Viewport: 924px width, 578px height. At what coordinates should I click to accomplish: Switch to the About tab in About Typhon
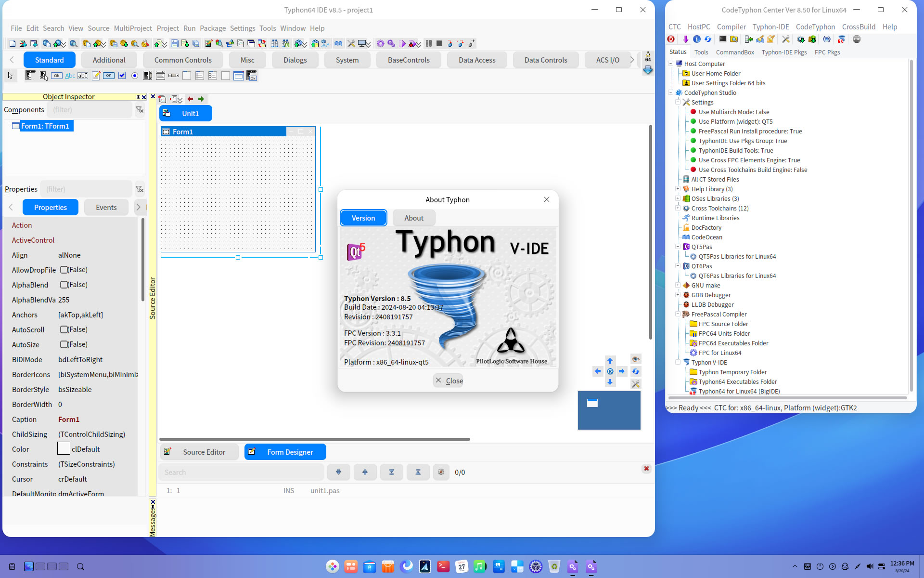(414, 218)
